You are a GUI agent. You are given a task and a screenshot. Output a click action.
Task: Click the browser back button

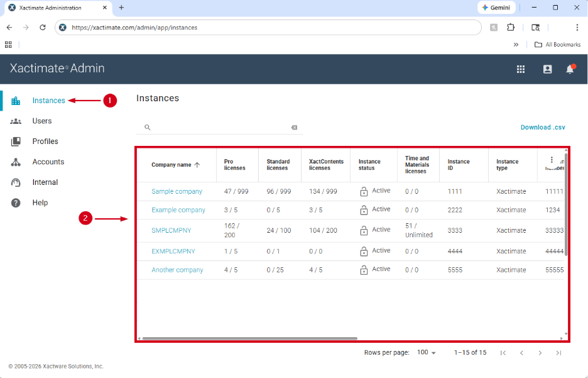tap(9, 28)
